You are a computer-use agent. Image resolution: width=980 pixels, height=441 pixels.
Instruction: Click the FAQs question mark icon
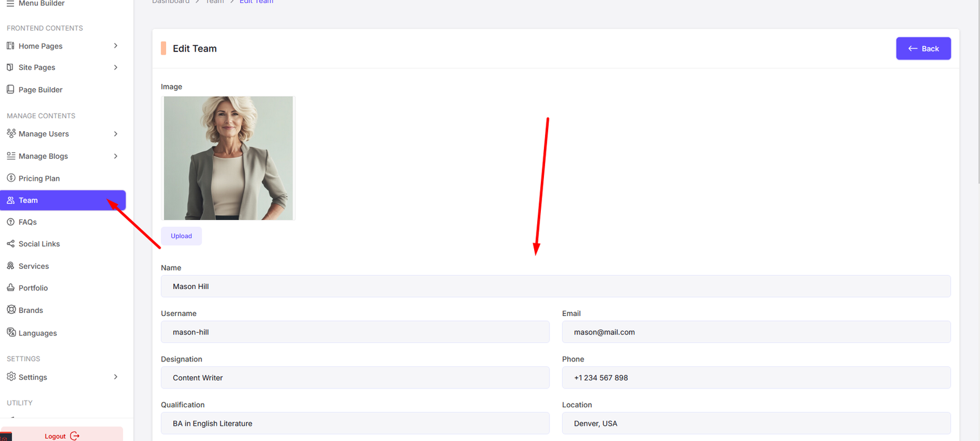(10, 222)
